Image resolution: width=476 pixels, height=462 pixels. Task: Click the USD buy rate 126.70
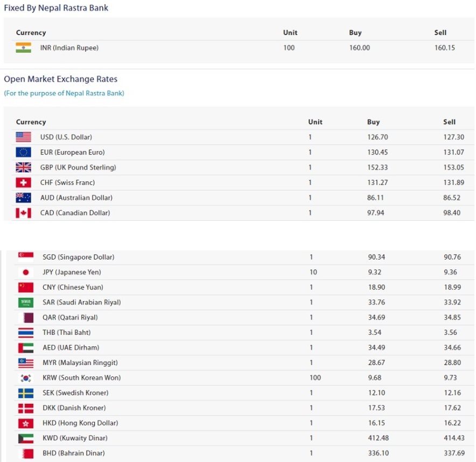pos(377,137)
